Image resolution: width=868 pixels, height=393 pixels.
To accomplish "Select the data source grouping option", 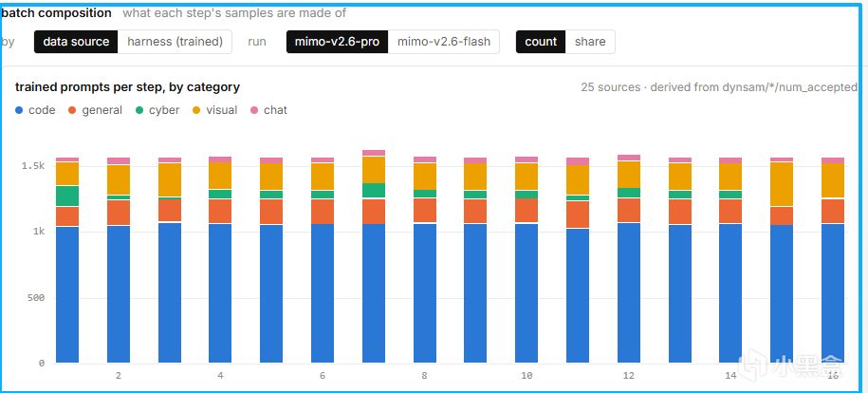I will (x=76, y=42).
